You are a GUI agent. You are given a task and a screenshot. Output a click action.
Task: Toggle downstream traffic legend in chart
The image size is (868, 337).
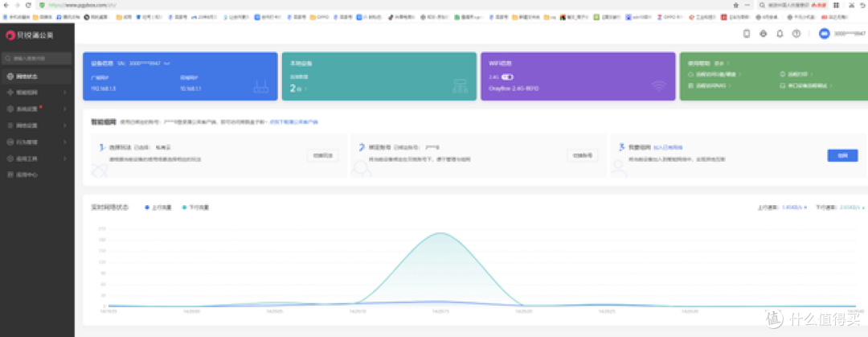tap(195, 208)
